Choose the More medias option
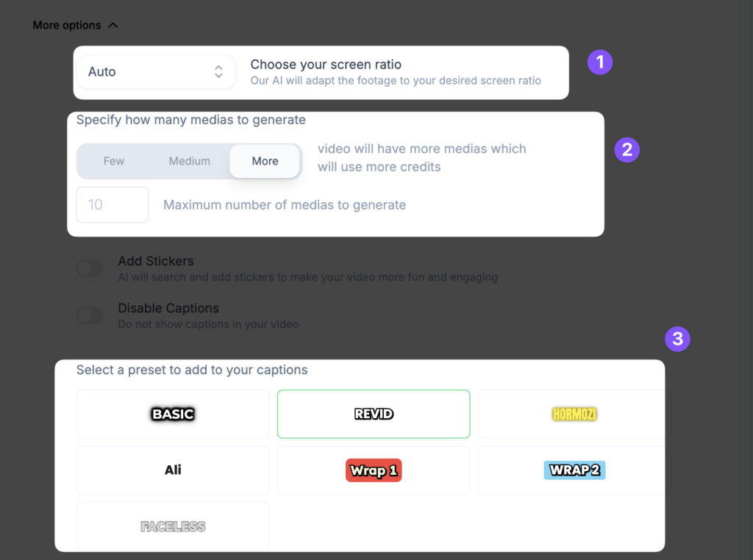Image resolution: width=753 pixels, height=560 pixels. 265,161
